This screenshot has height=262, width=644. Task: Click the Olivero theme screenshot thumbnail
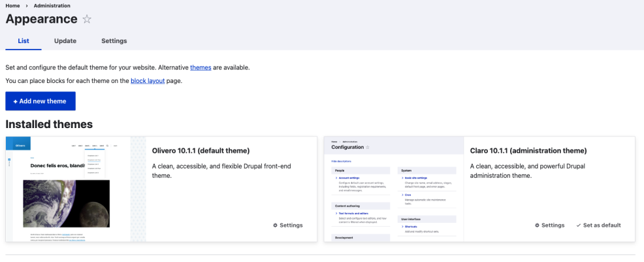tap(76, 189)
